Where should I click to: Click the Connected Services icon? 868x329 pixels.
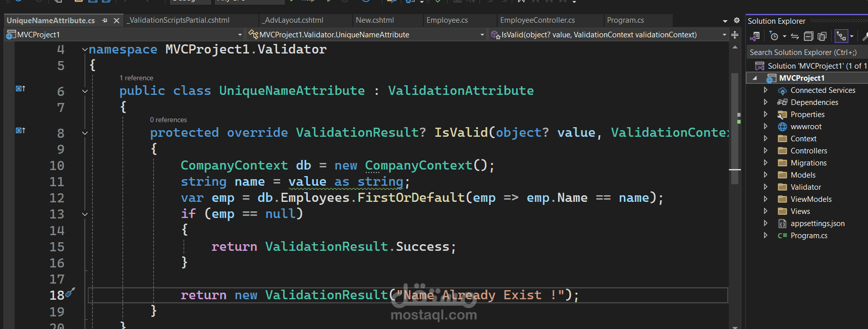(782, 91)
